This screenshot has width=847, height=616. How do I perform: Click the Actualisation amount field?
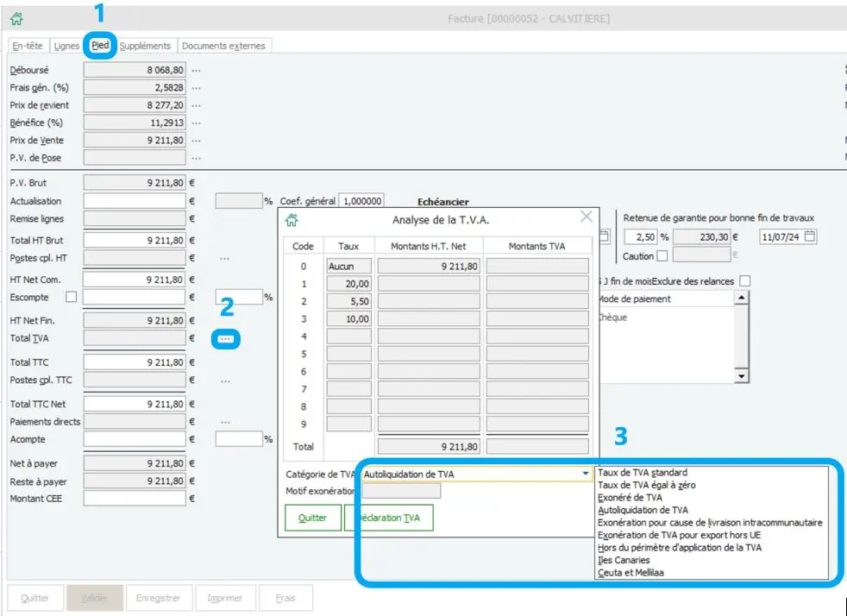point(135,201)
